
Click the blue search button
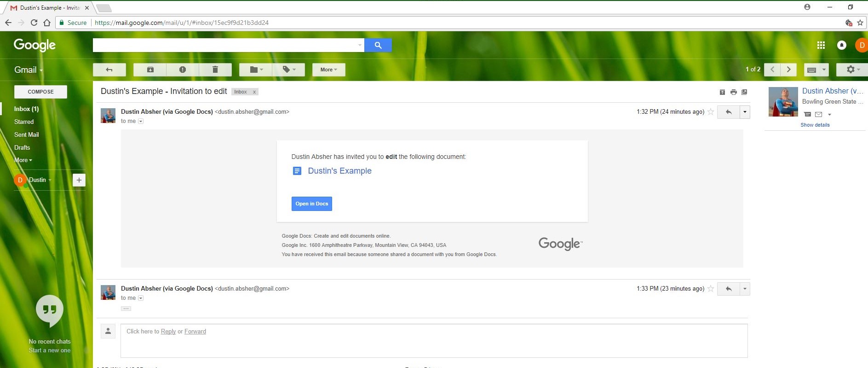tap(378, 45)
